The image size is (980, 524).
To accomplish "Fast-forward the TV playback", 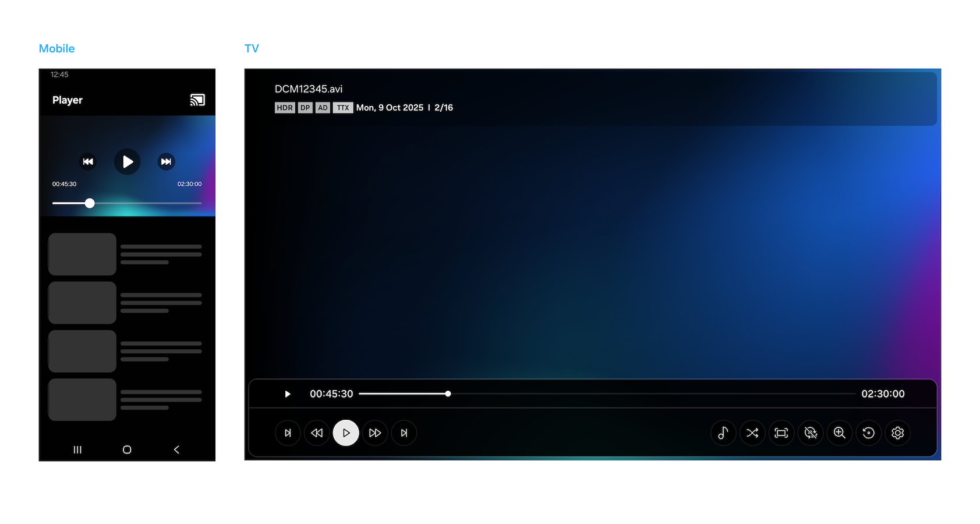I will click(375, 433).
